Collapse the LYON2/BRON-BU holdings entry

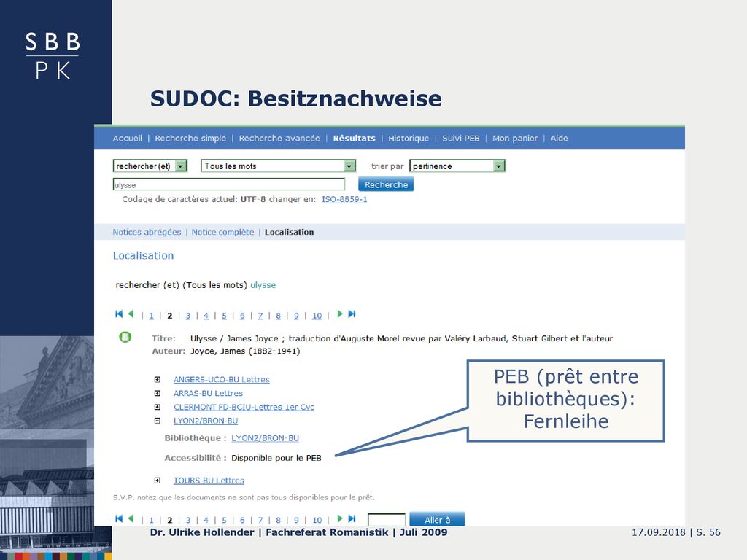tap(158, 421)
